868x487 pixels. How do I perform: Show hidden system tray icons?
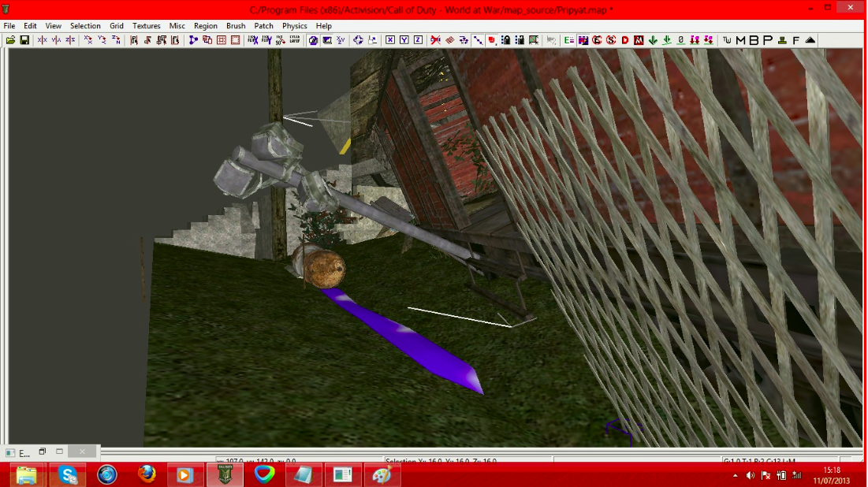735,475
